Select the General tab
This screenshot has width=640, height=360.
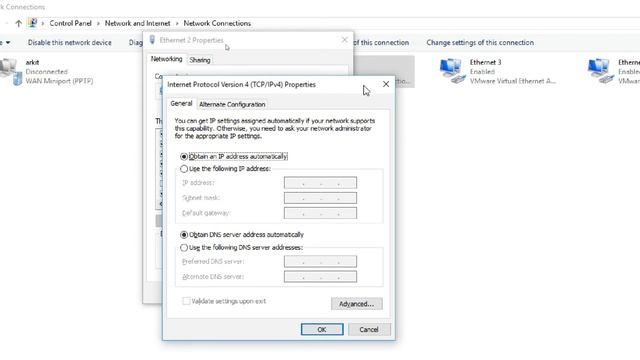coord(181,104)
